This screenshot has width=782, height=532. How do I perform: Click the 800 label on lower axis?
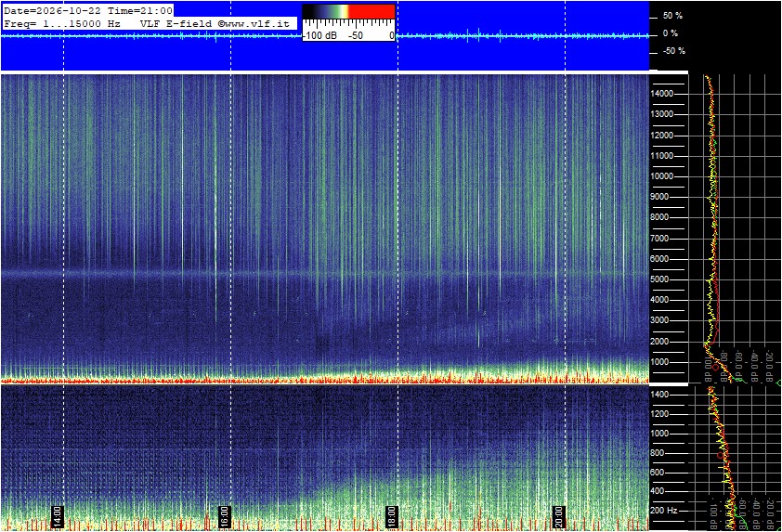pyautogui.click(x=657, y=453)
